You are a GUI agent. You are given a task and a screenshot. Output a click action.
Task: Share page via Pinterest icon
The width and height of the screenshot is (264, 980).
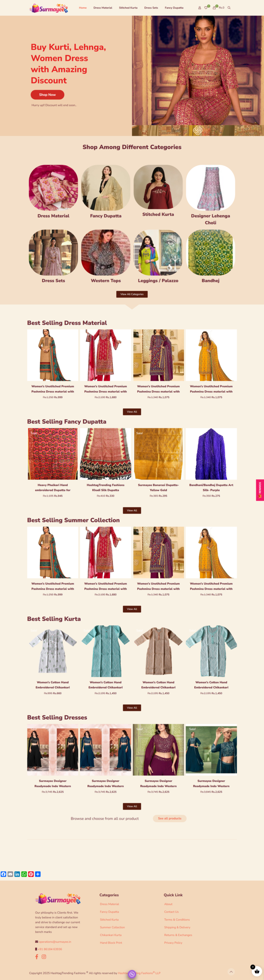click(31, 874)
